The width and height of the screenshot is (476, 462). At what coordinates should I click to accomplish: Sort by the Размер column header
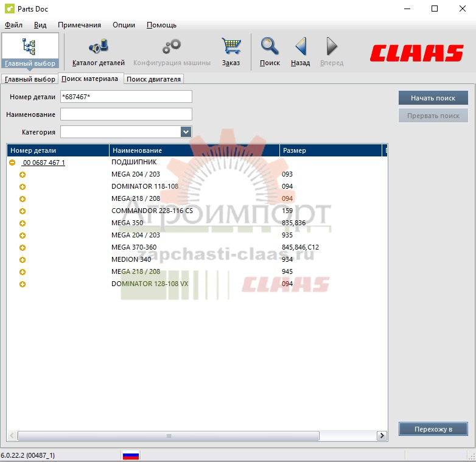[x=331, y=150]
